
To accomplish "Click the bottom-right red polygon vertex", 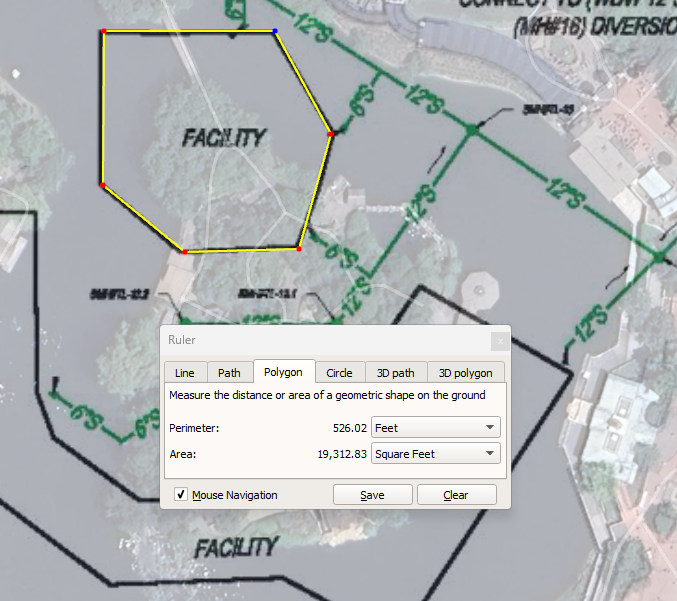I will point(299,248).
